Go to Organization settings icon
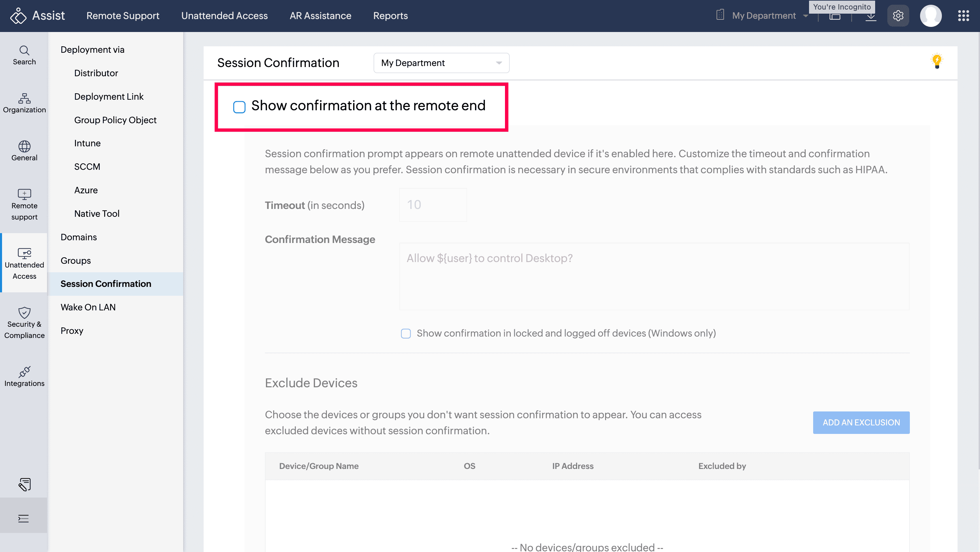Viewport: 980px width, 552px height. click(x=25, y=103)
